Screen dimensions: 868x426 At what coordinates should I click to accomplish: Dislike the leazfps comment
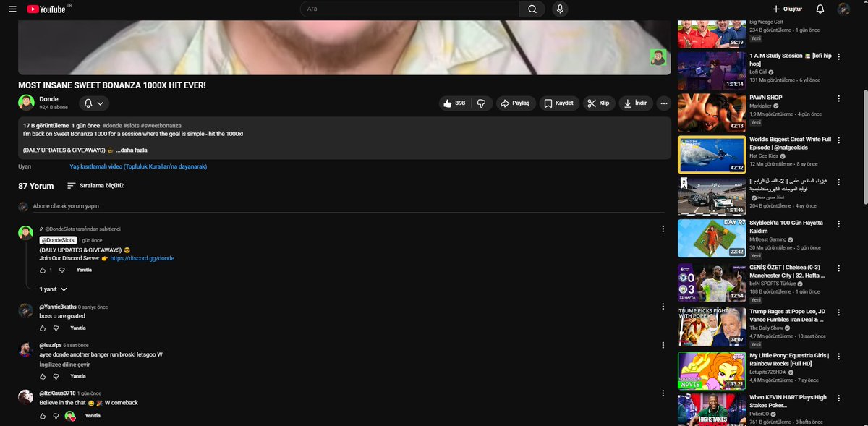coord(56,376)
